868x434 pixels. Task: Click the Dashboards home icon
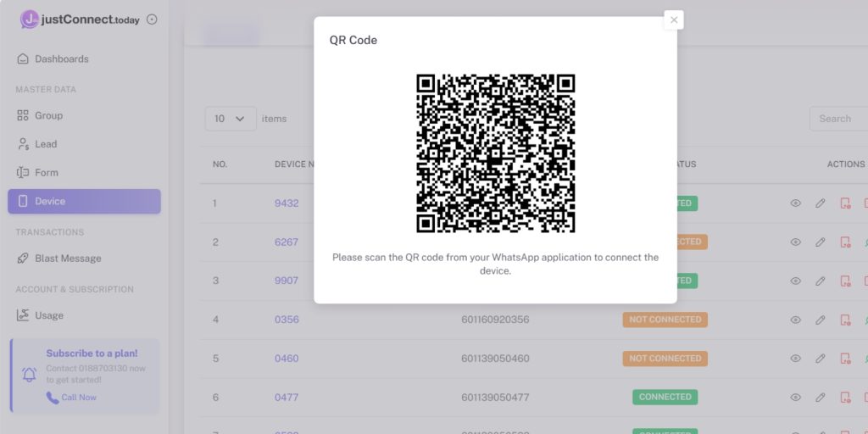point(23,58)
